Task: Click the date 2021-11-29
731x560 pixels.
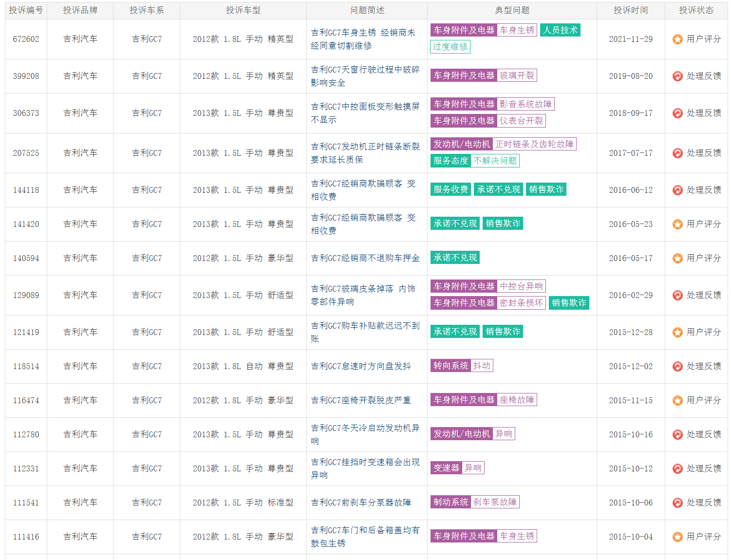Action: point(631,39)
